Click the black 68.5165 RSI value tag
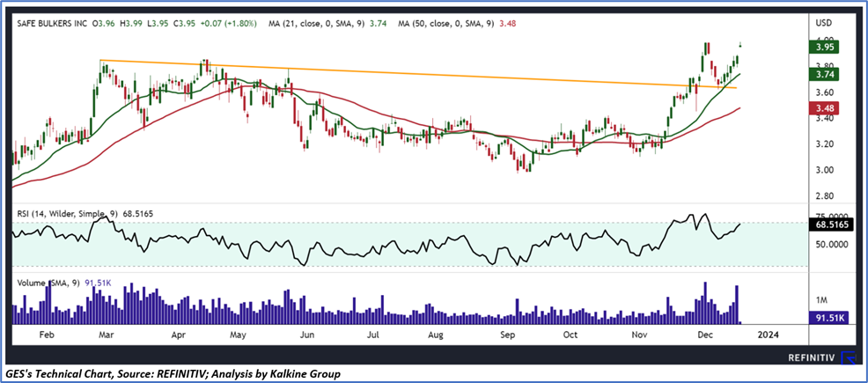The height and width of the screenshot is (383, 868). [x=831, y=225]
